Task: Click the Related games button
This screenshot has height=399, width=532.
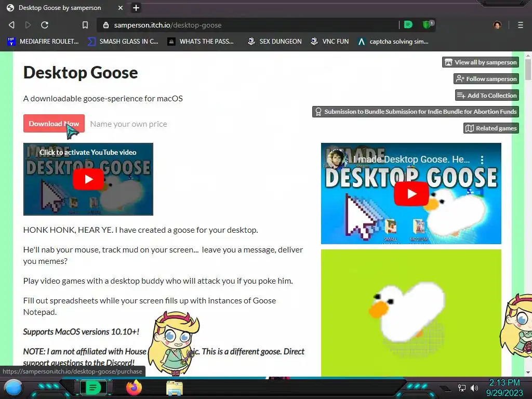Action: [491, 128]
